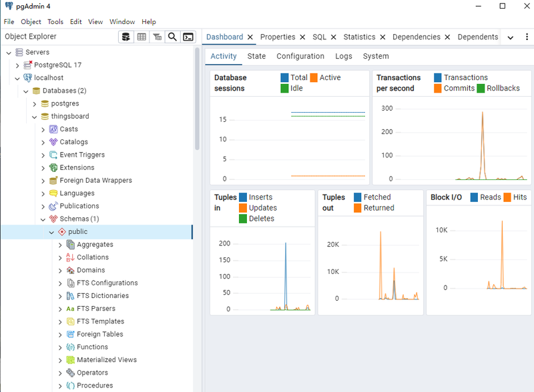The height and width of the screenshot is (392, 534).
Task: Open the Object menu
Action: point(31,22)
